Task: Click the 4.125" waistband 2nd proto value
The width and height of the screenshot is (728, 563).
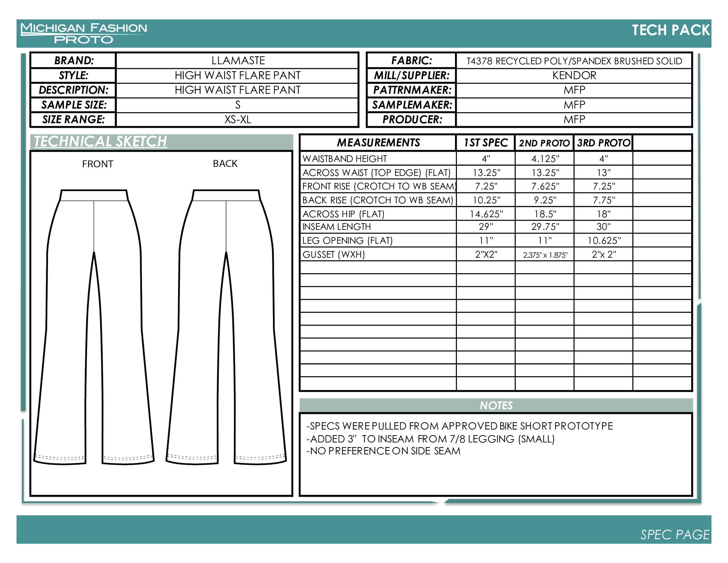Action: (545, 159)
